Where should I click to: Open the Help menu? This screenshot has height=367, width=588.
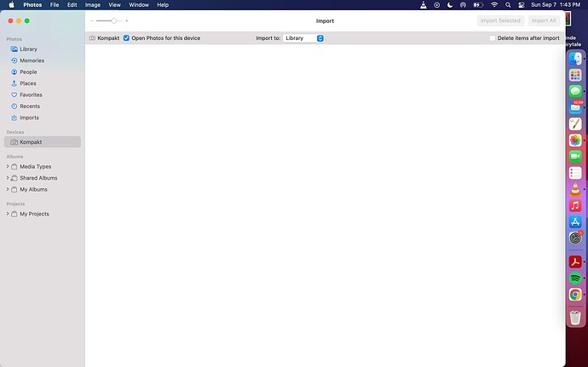tap(163, 5)
